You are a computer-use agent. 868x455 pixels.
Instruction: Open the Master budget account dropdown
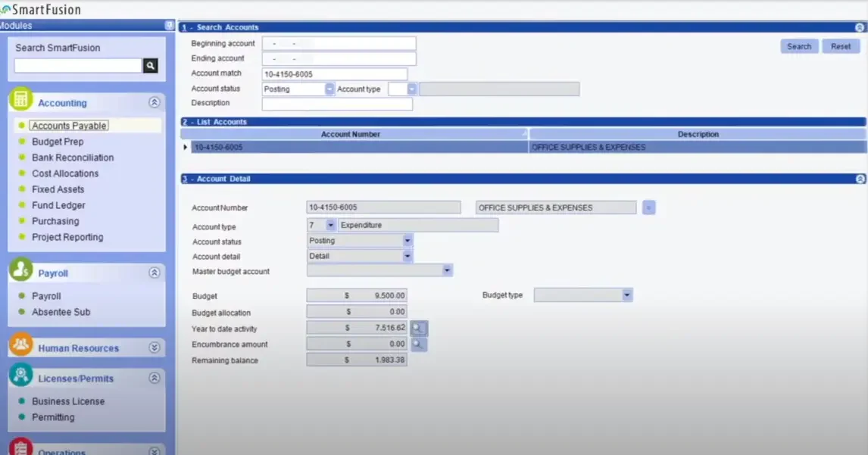[448, 270]
